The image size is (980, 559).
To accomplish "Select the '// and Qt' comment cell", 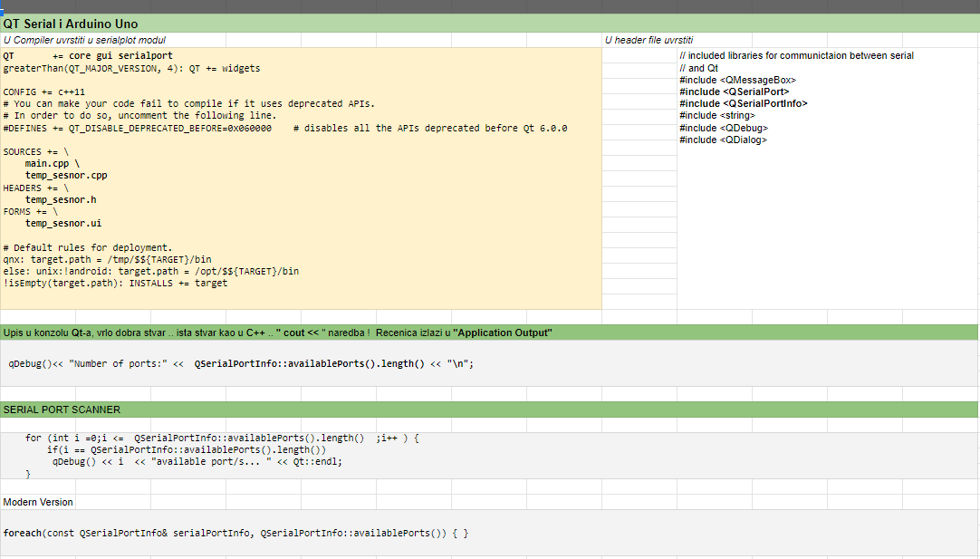I will 698,68.
